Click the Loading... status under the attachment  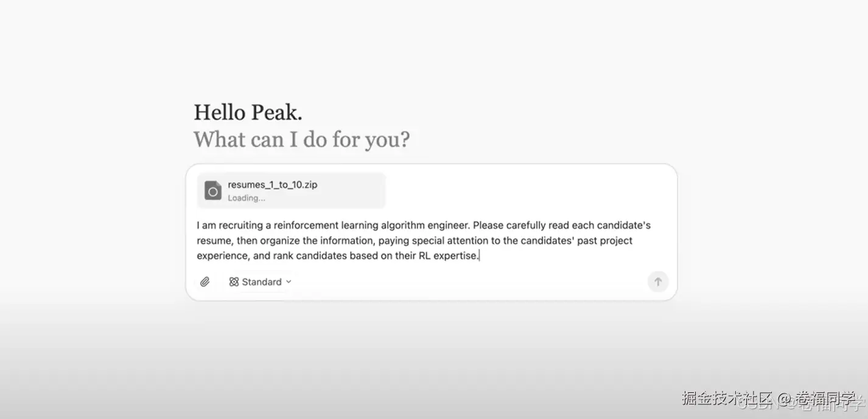click(247, 198)
